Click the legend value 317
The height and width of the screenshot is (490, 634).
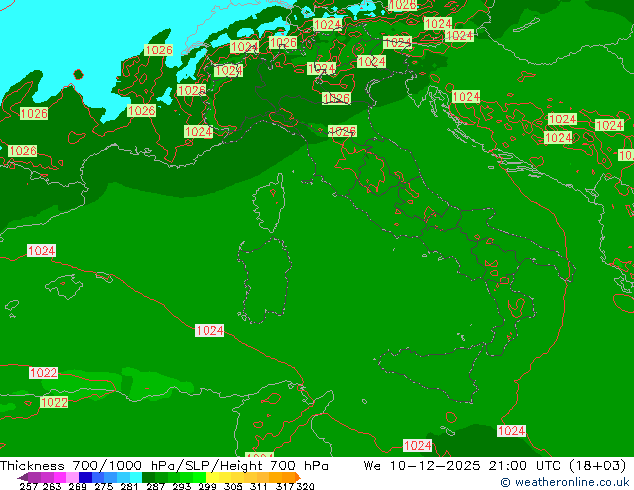point(285,486)
